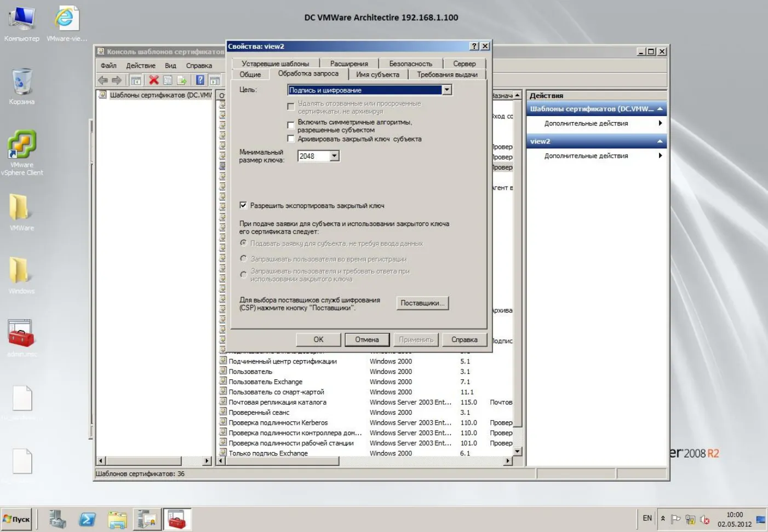The width and height of the screenshot is (768, 532).
Task: Click the Поставщики... button
Action: pyautogui.click(x=422, y=303)
